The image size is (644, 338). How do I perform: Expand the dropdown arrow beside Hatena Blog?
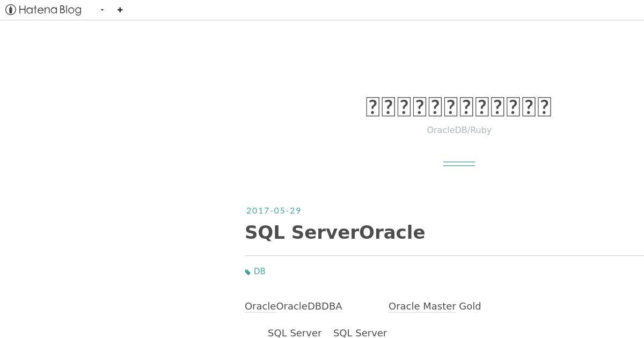click(102, 10)
